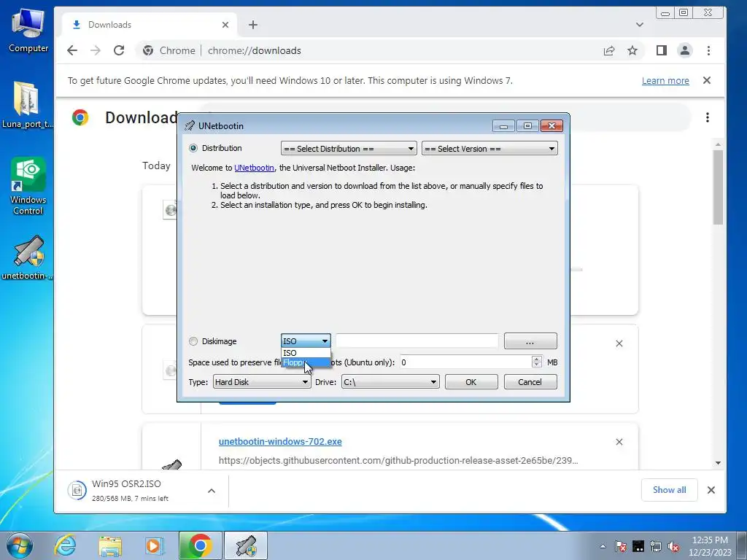747x560 pixels.
Task: Click the disk image file path field
Action: tap(417, 341)
